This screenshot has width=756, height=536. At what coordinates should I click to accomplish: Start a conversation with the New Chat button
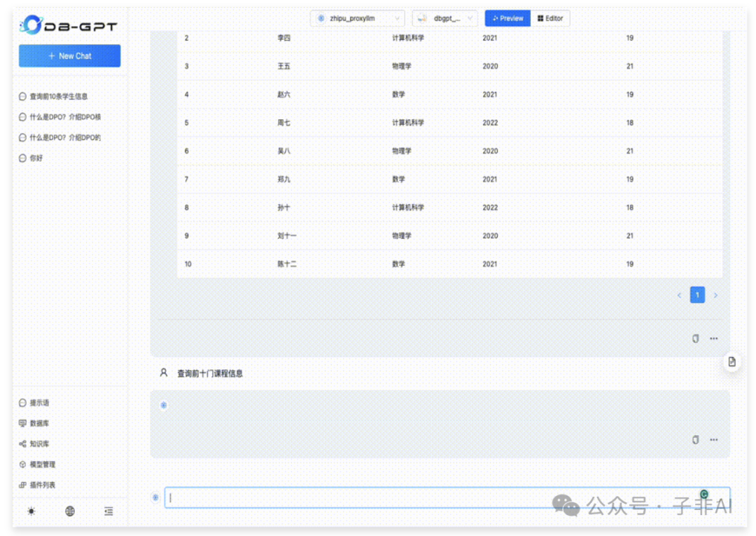pyautogui.click(x=69, y=55)
